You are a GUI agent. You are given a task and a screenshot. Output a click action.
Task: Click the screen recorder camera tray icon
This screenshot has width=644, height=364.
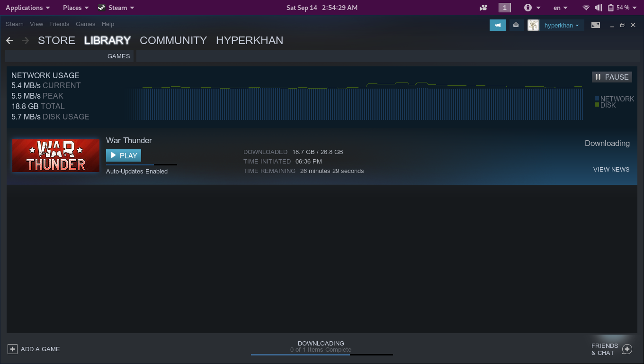tap(483, 8)
